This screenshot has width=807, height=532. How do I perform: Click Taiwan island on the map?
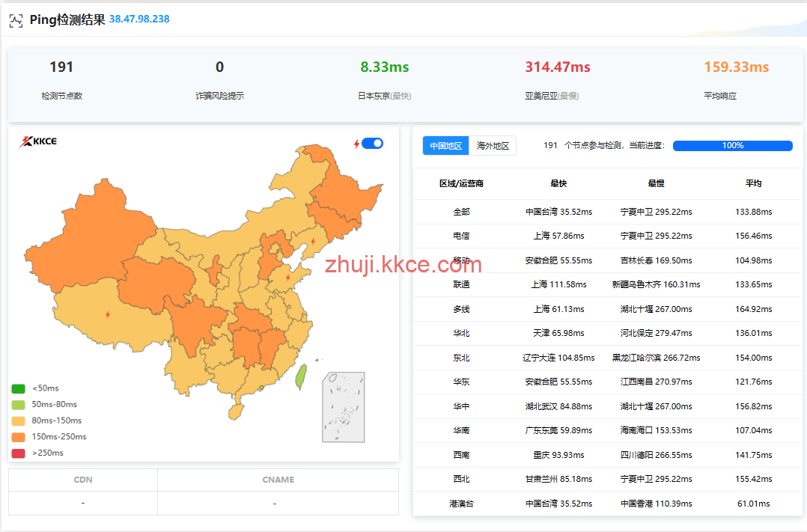point(301,376)
